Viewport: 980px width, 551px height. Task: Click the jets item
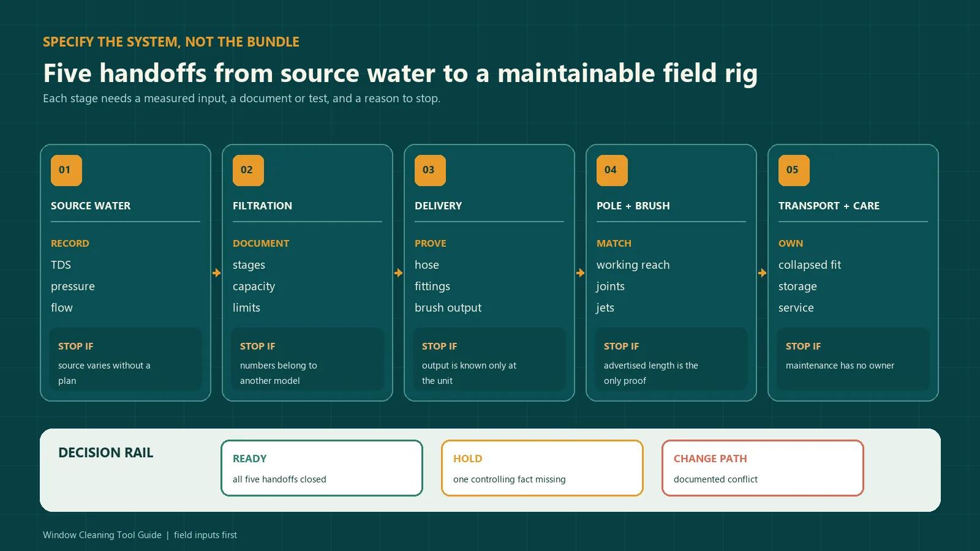(x=605, y=308)
